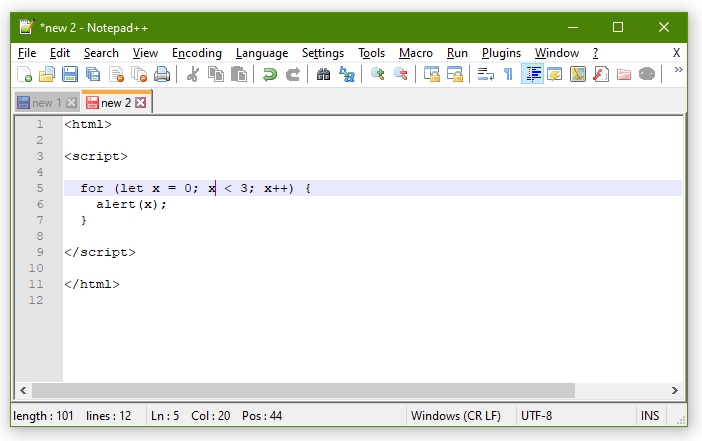Toggle the indent guide button
Viewport: 702px width, 441px height.
(532, 74)
